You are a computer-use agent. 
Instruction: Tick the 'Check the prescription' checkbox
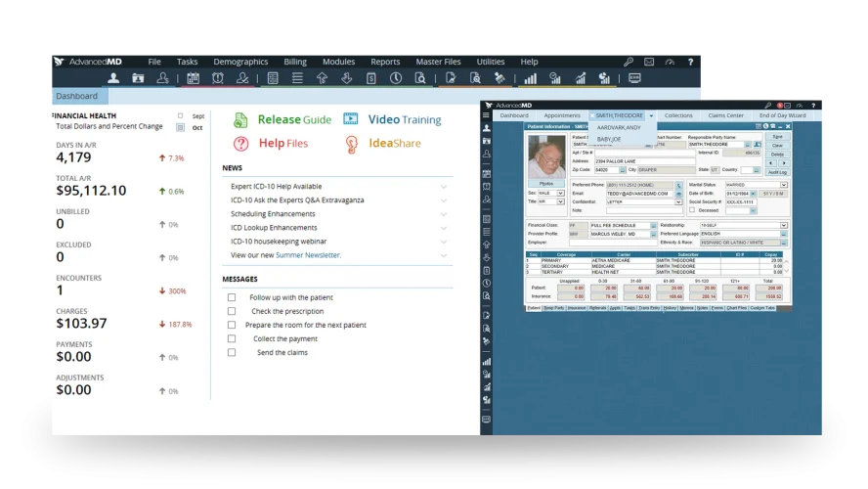(232, 311)
